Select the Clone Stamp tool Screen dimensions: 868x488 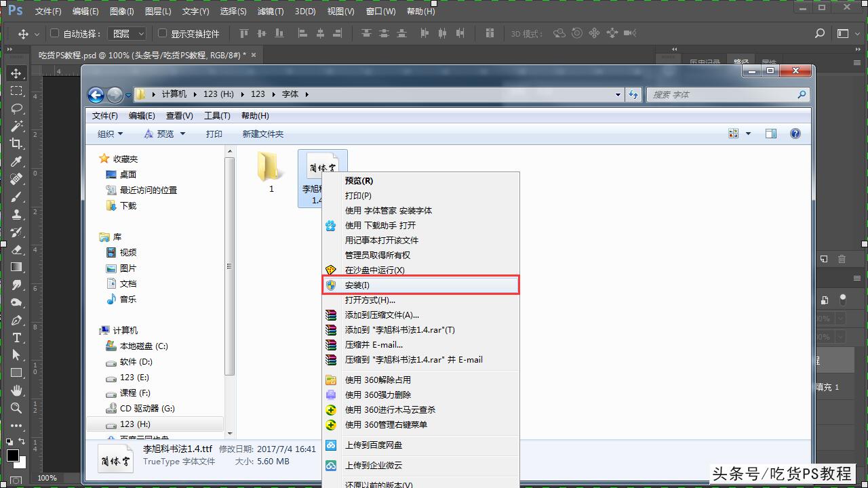pyautogui.click(x=16, y=214)
